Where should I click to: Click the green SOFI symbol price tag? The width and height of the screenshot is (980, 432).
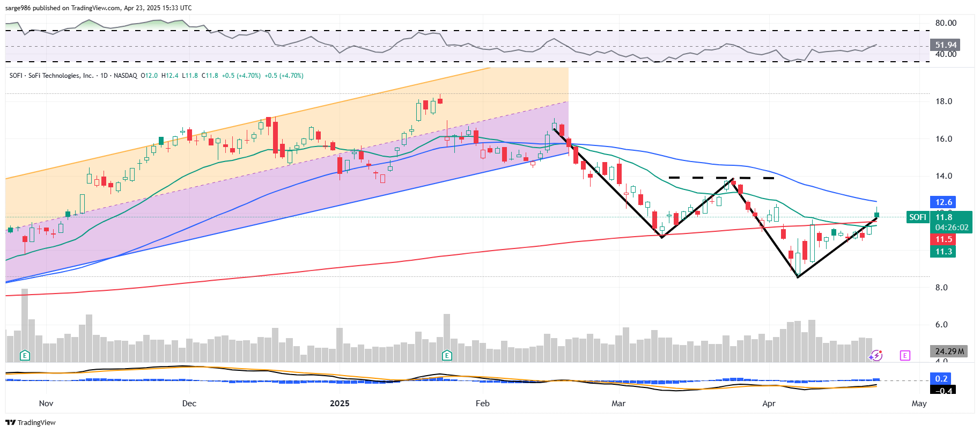click(x=917, y=217)
